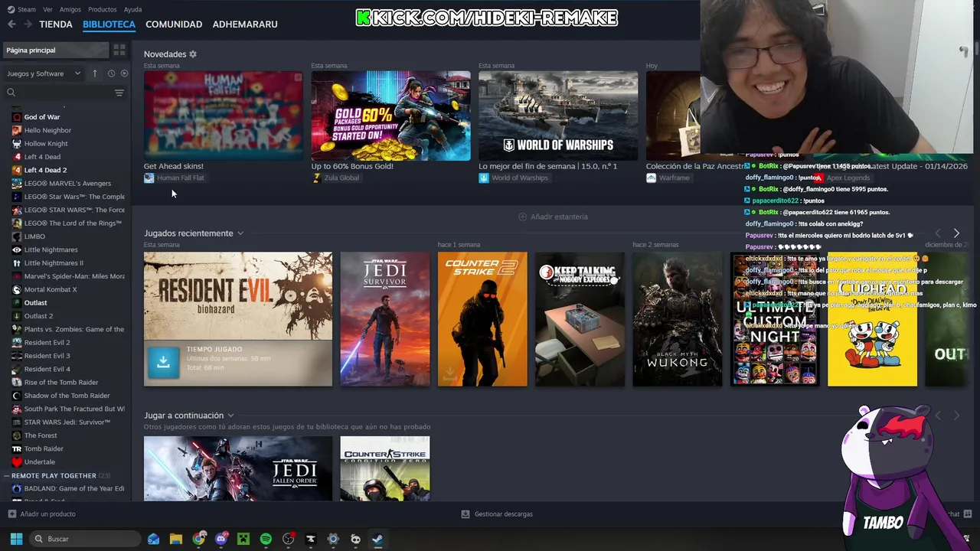Open Juegos y Software dropdown
The height and width of the screenshot is (551, 980).
(x=44, y=73)
